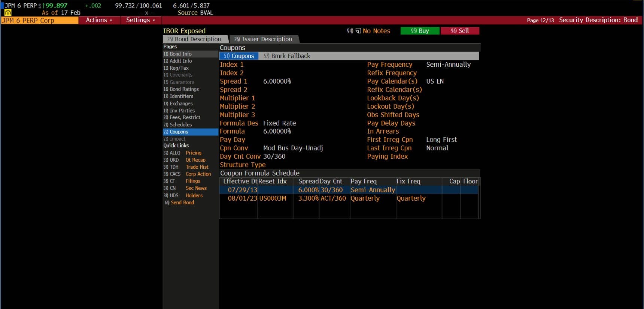
Task: Select the Bmrk Fallback sub-tab
Action: tap(287, 56)
